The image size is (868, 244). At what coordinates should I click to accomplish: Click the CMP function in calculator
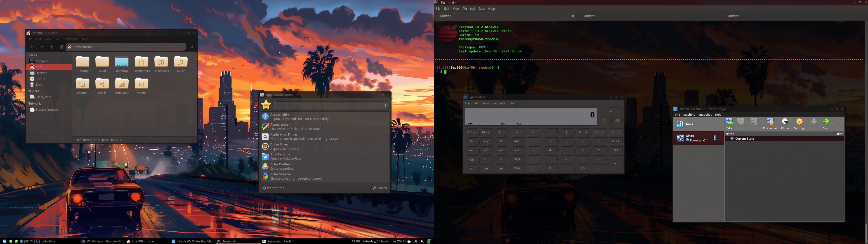tap(517, 168)
